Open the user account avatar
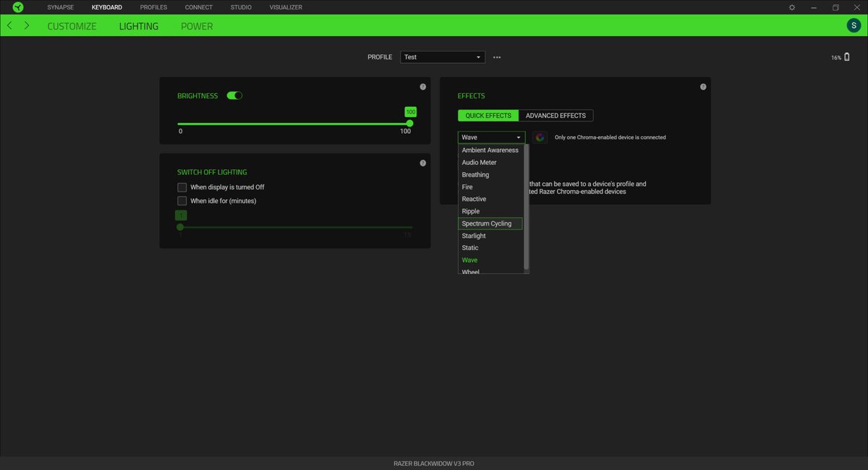 854,25
